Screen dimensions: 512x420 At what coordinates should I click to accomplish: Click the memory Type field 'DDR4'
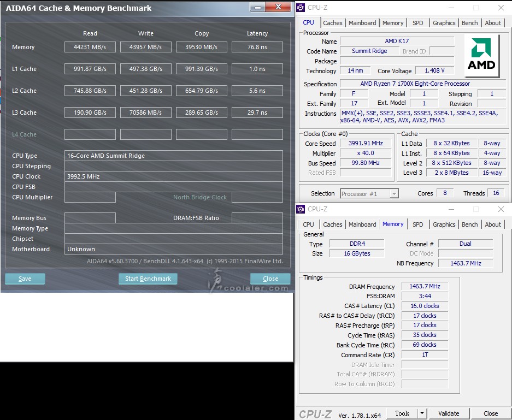click(357, 244)
